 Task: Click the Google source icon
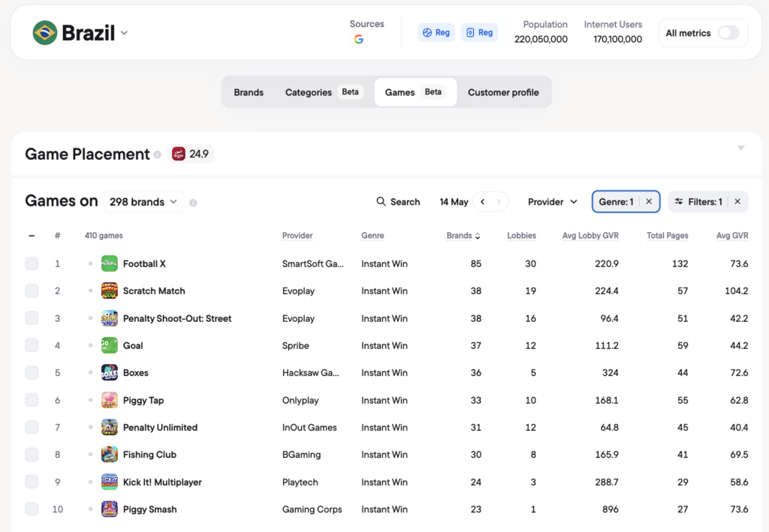pyautogui.click(x=358, y=39)
